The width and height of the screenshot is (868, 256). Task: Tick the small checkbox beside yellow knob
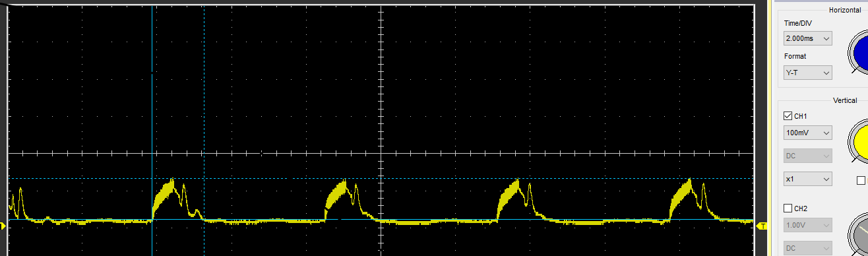coord(861,180)
